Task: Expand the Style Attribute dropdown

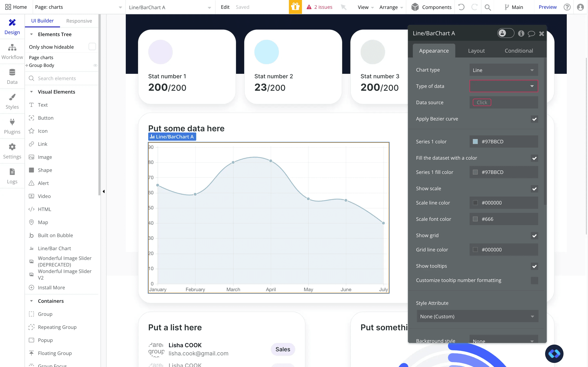Action: pyautogui.click(x=477, y=316)
